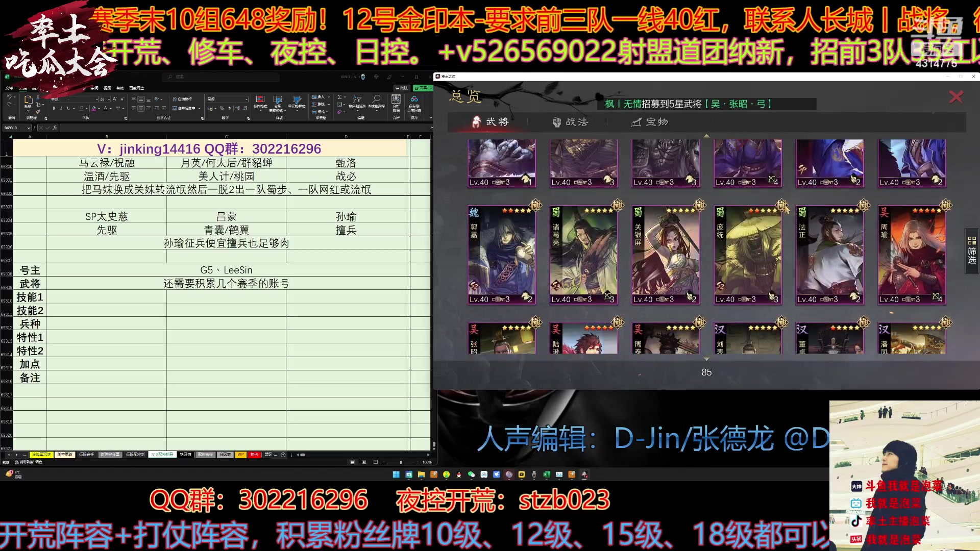Select the font color icon

click(x=105, y=108)
